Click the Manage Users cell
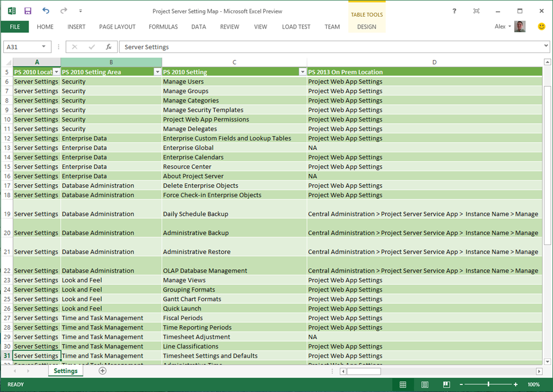This screenshot has width=553, height=392. (234, 82)
